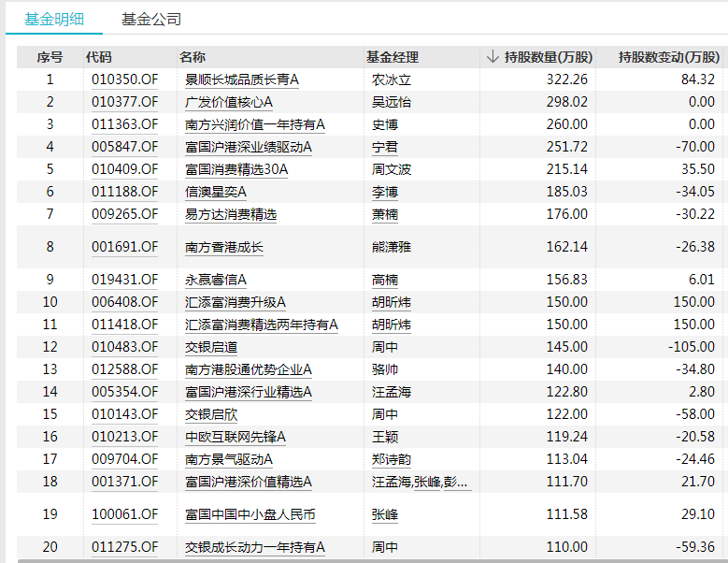Open the 基金公司 tab
The height and width of the screenshot is (563, 728).
[150, 19]
